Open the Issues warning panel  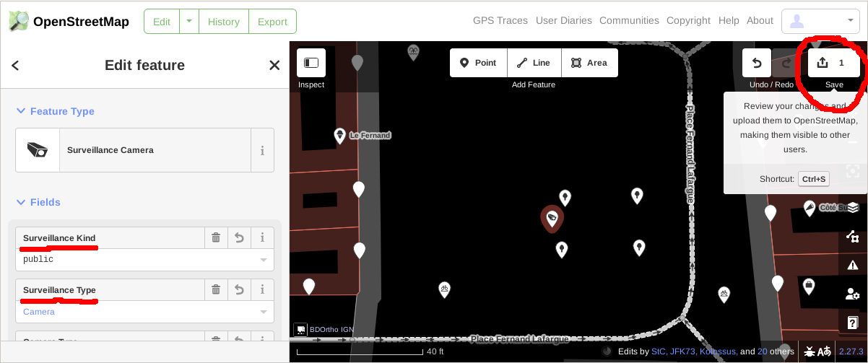click(x=853, y=265)
